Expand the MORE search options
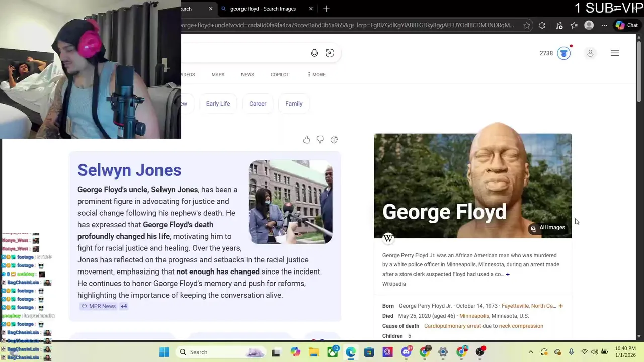This screenshot has height=362, width=644. tap(316, 74)
